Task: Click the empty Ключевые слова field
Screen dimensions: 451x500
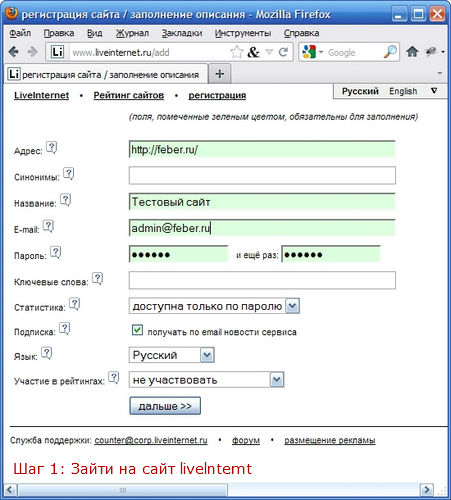Action: (x=262, y=280)
